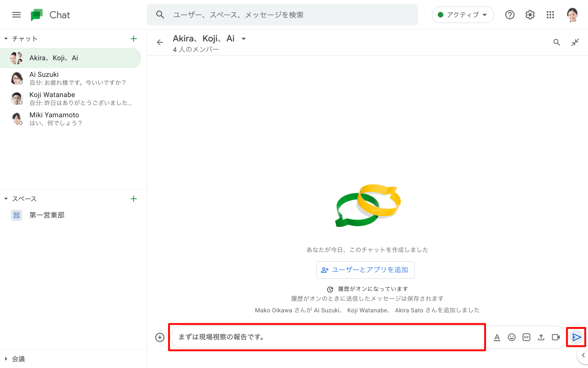Collapse the チャット section
Image resolution: width=588 pixels, height=368 pixels.
tap(6, 39)
